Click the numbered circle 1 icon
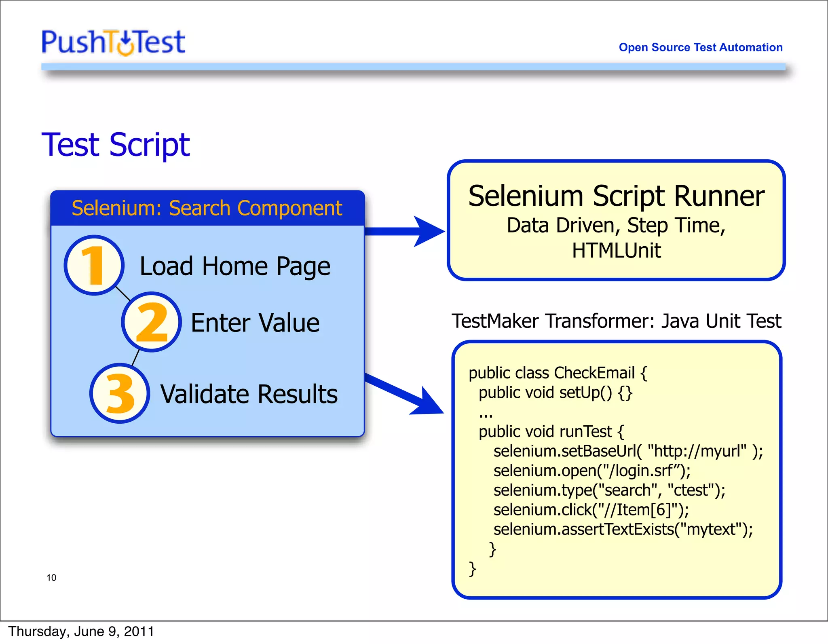The image size is (828, 644). (94, 265)
